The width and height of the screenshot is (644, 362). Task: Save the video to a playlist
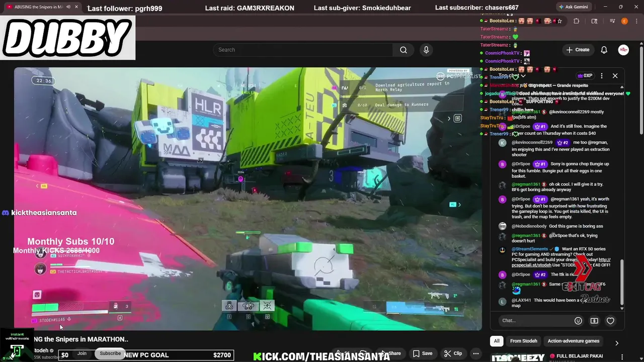click(423, 353)
